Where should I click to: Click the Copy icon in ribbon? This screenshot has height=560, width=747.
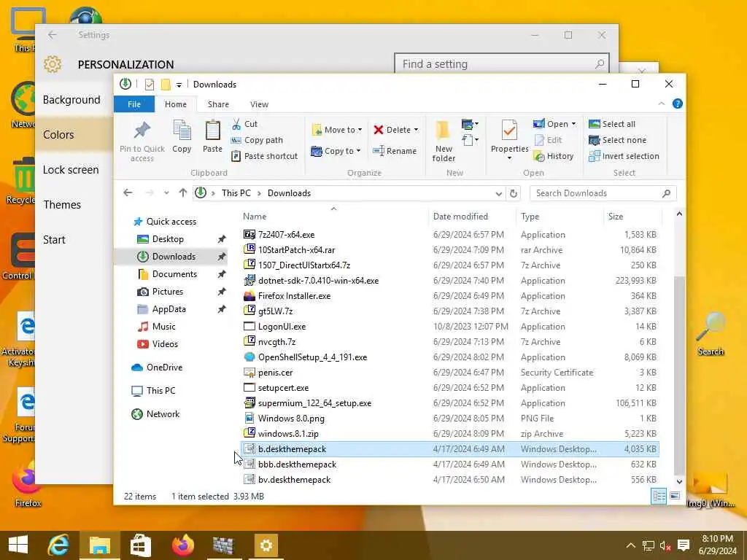pos(182,136)
